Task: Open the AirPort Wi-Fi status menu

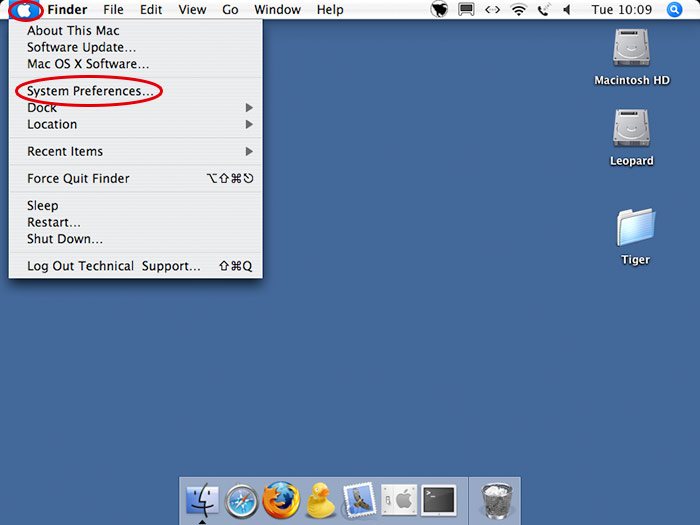Action: coord(518,9)
